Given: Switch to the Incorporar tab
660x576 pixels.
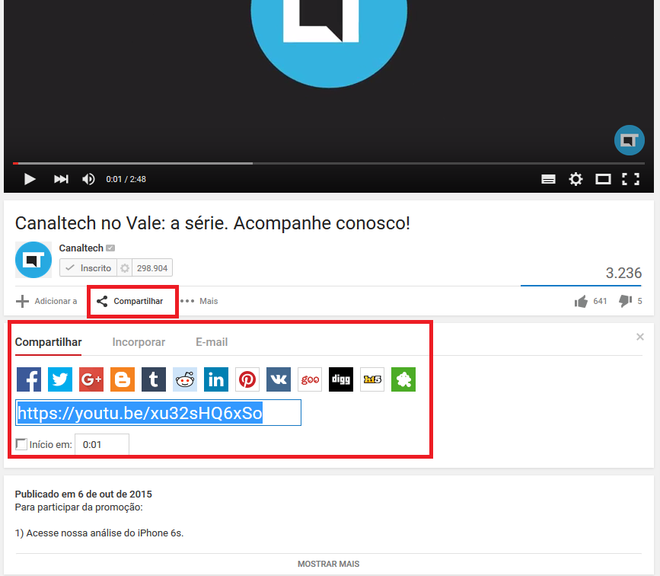Looking at the screenshot, I should [x=138, y=342].
